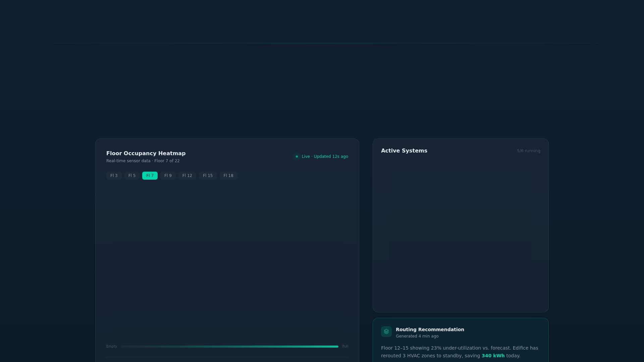Image resolution: width=644 pixels, height=362 pixels.
Task: Select floor Fl 18 chip
Action: [x=228, y=175]
